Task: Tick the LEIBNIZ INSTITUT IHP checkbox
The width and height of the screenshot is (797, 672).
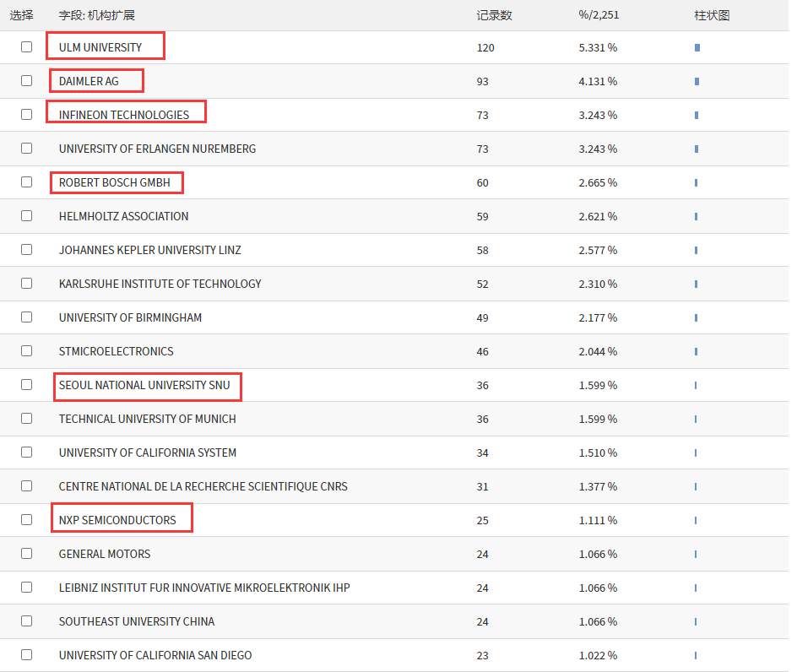Action: pyautogui.click(x=26, y=587)
